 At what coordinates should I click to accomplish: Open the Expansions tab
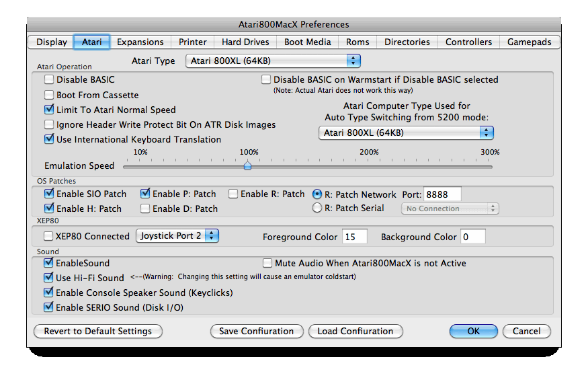point(140,42)
